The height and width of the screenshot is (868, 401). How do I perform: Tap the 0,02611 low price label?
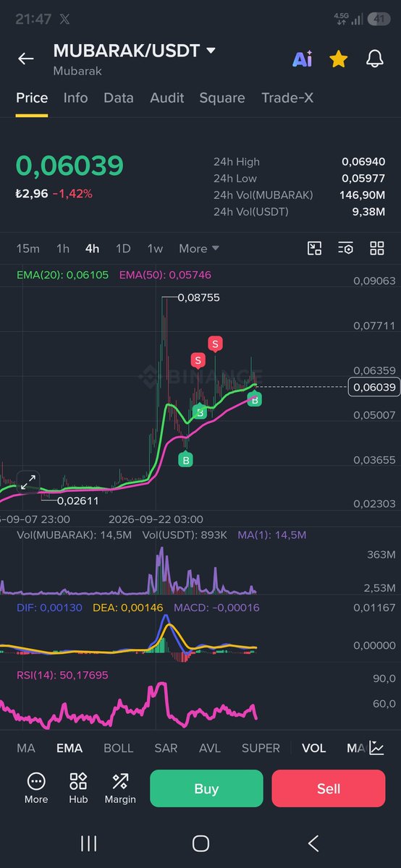point(77,500)
